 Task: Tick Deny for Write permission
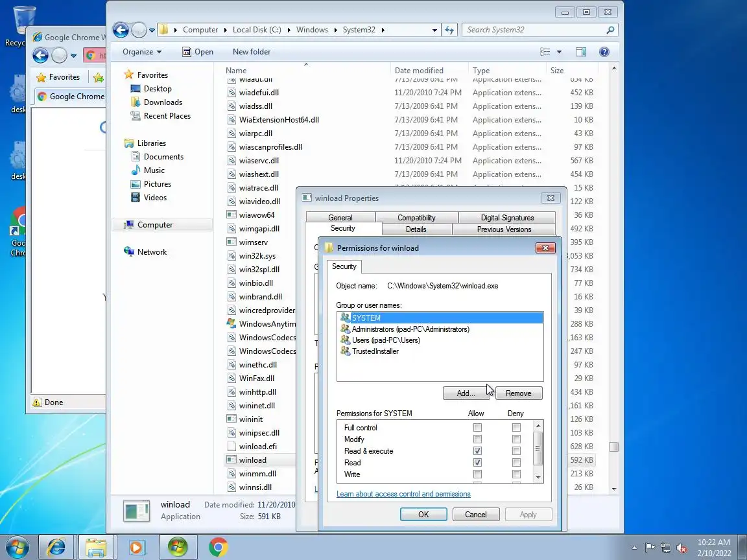516,474
